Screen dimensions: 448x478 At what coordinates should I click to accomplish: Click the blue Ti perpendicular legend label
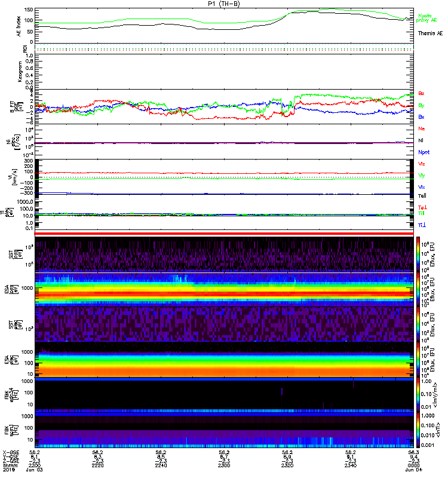(422, 225)
